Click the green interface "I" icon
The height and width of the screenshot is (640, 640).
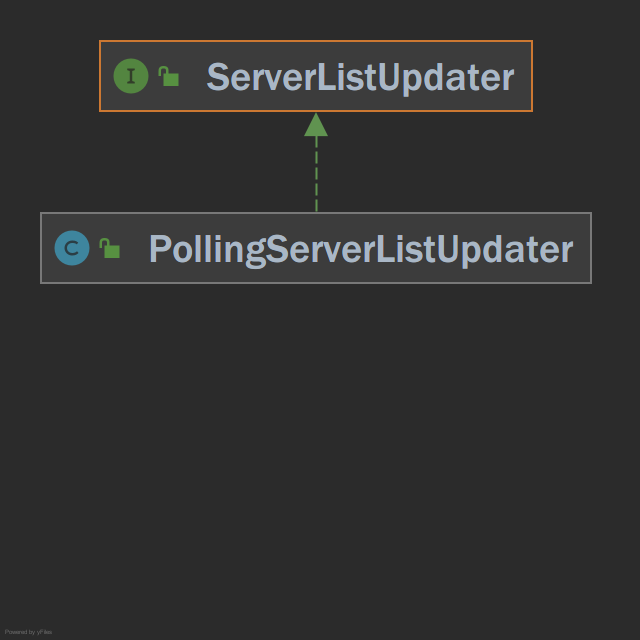(131, 76)
